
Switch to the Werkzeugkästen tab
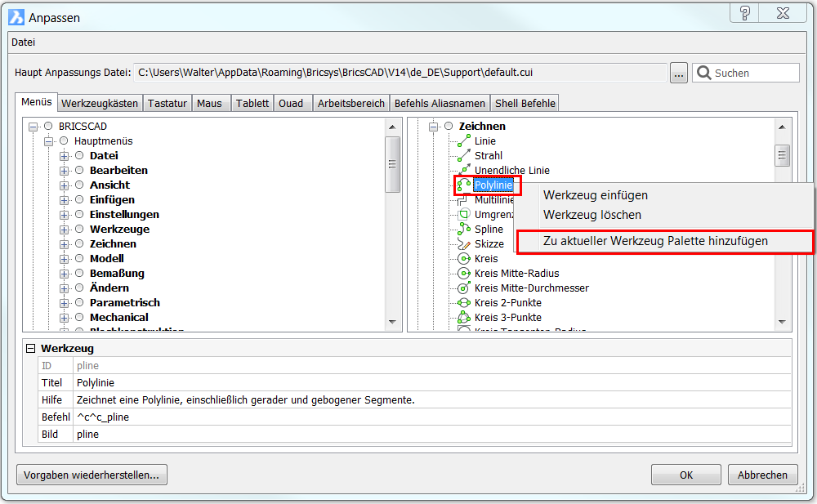coord(100,103)
